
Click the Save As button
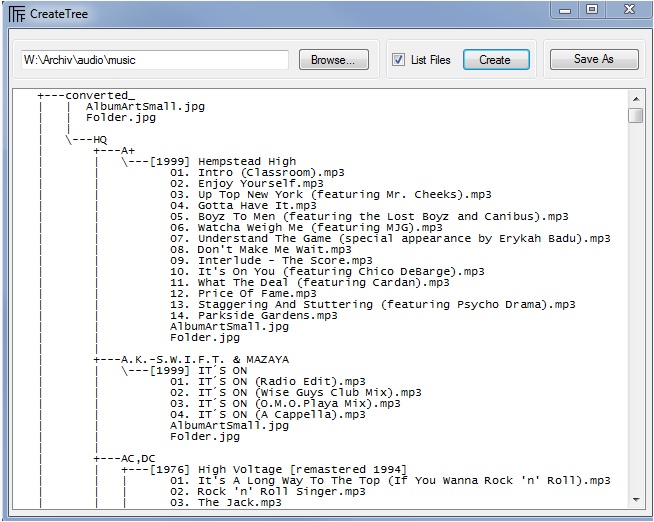(594, 59)
